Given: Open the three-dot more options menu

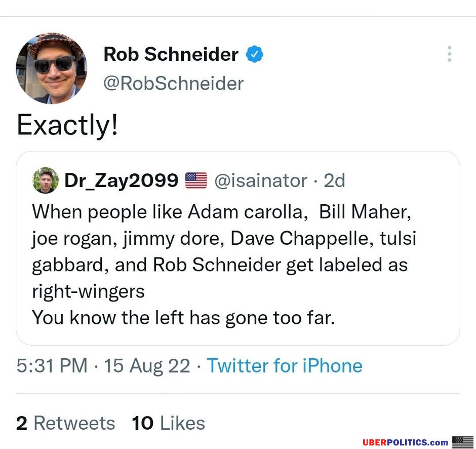Looking at the screenshot, I should coord(449,54).
